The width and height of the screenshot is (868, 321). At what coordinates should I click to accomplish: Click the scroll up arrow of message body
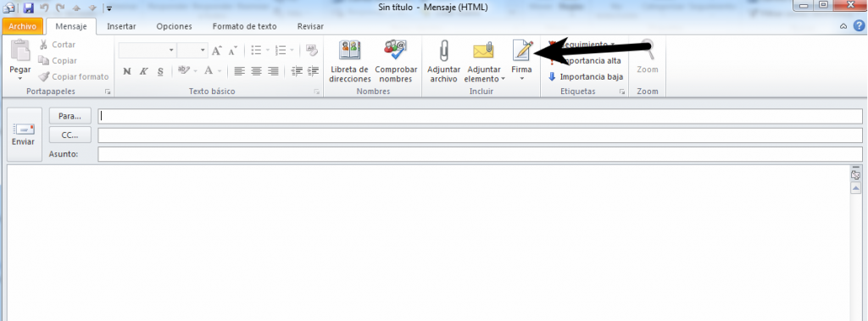(x=856, y=189)
